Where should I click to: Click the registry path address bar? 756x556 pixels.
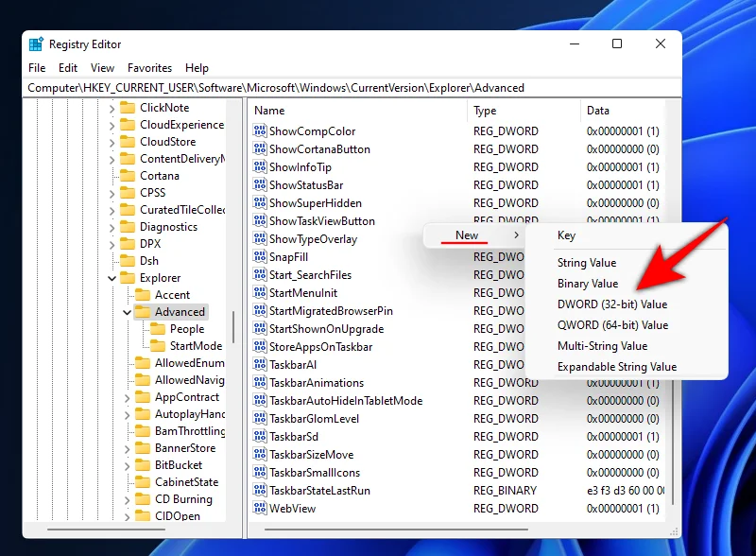pos(283,87)
